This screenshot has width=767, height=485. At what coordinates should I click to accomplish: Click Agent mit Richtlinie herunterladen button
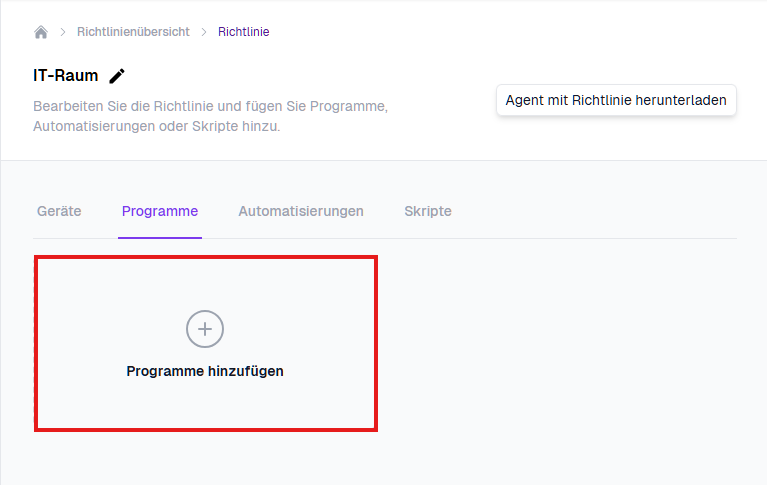pyautogui.click(x=616, y=100)
